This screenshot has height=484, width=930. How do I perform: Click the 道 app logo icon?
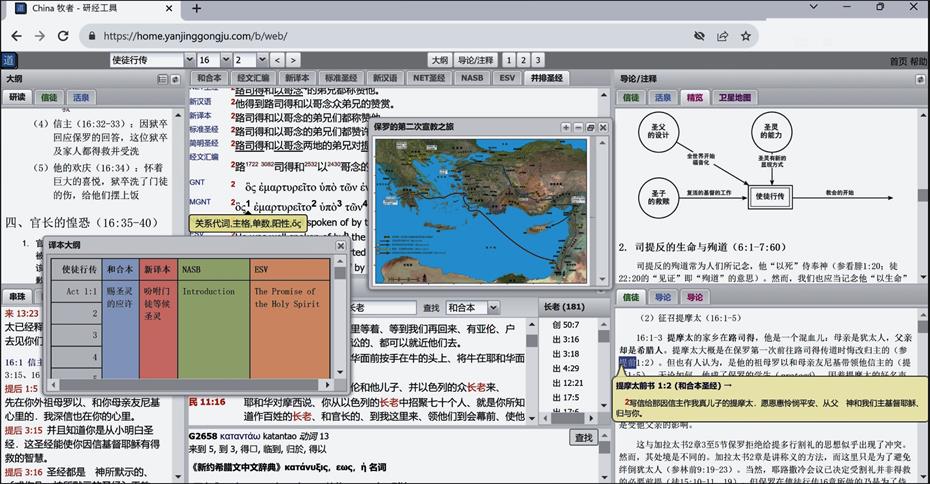[x=8, y=61]
